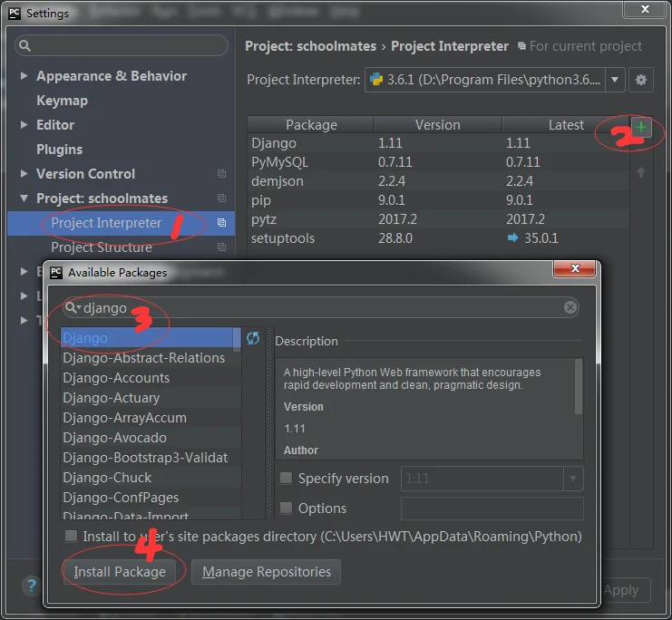Select Plugins in settings tree
The image size is (672, 620).
[60, 150]
